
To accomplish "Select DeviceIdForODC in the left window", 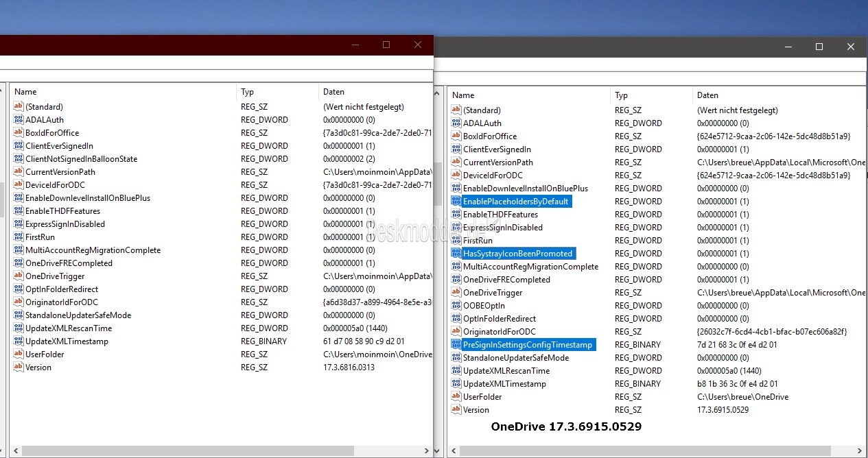I will (55, 184).
